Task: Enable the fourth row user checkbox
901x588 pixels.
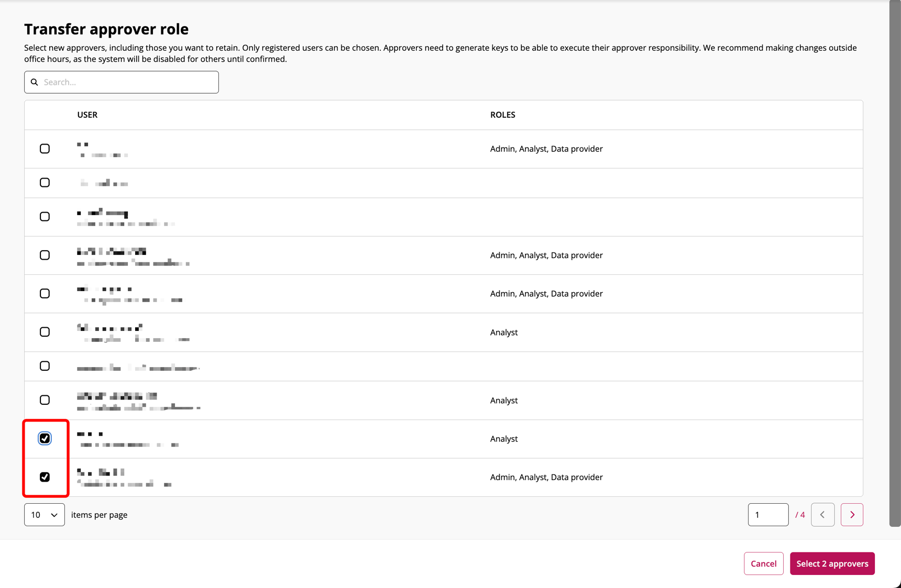Action: click(45, 255)
